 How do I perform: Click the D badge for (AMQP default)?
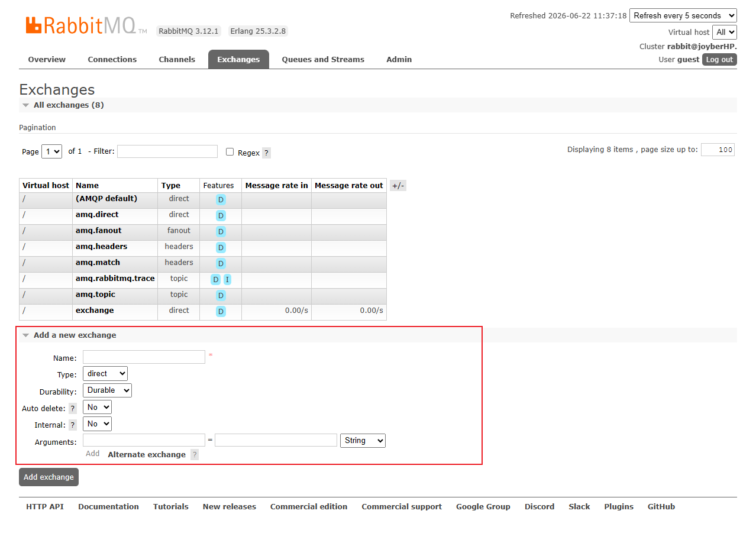click(221, 199)
